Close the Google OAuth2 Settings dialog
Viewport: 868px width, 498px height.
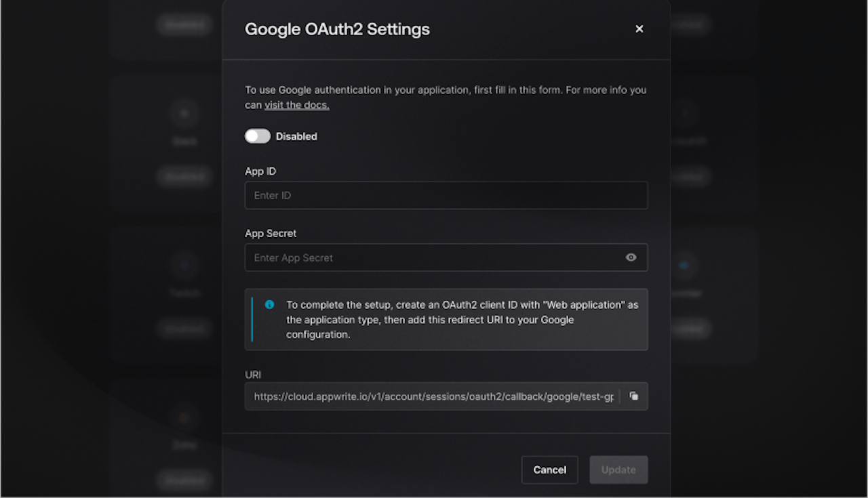pyautogui.click(x=639, y=29)
